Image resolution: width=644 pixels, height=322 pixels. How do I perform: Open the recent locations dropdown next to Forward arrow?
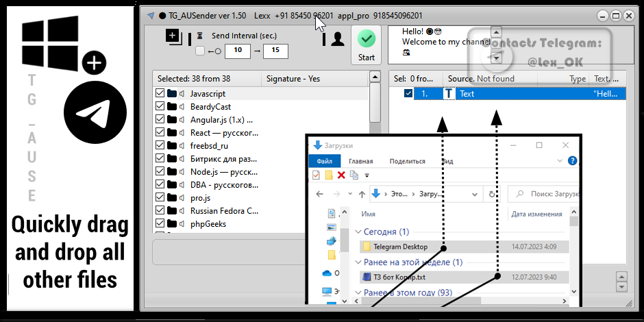[x=350, y=194]
